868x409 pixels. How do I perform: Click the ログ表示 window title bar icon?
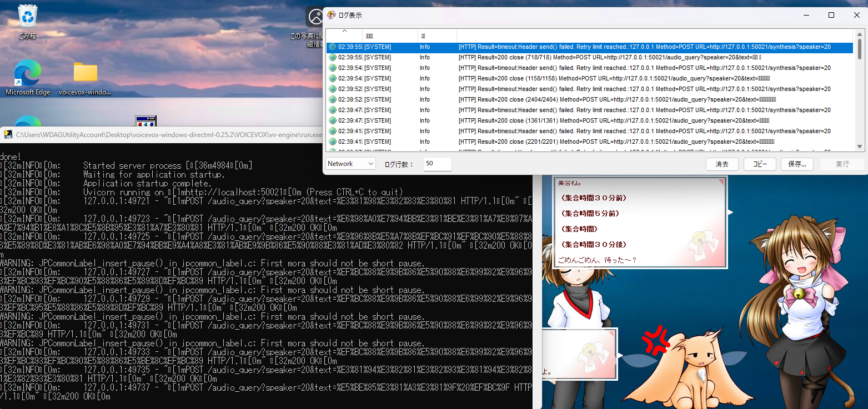[331, 15]
